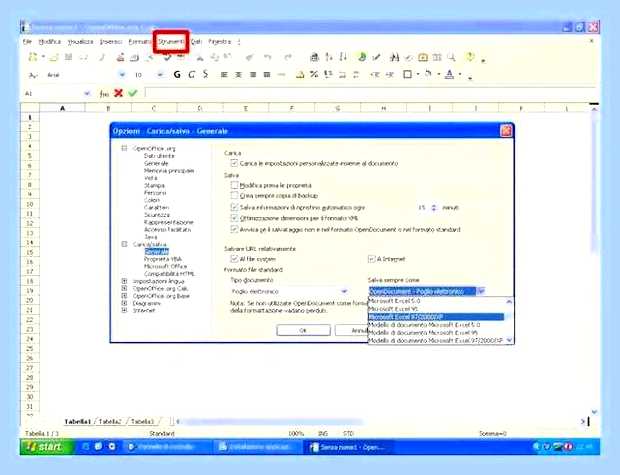Click the insert chart icon
The height and width of the screenshot is (475, 620).
coord(361,57)
